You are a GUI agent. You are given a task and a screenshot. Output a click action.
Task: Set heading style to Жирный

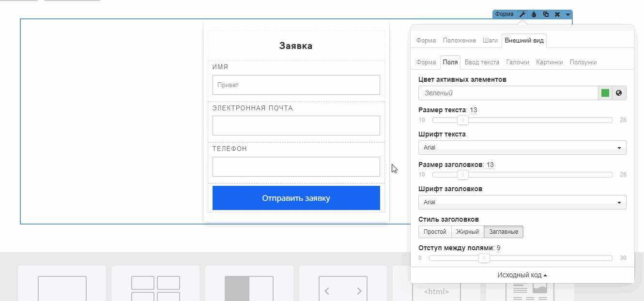click(x=467, y=232)
